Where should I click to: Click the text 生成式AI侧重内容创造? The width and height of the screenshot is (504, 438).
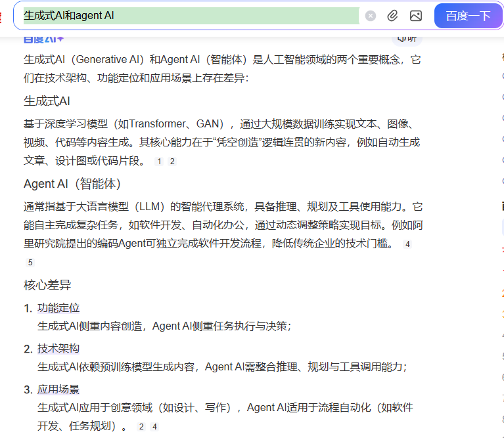point(89,326)
